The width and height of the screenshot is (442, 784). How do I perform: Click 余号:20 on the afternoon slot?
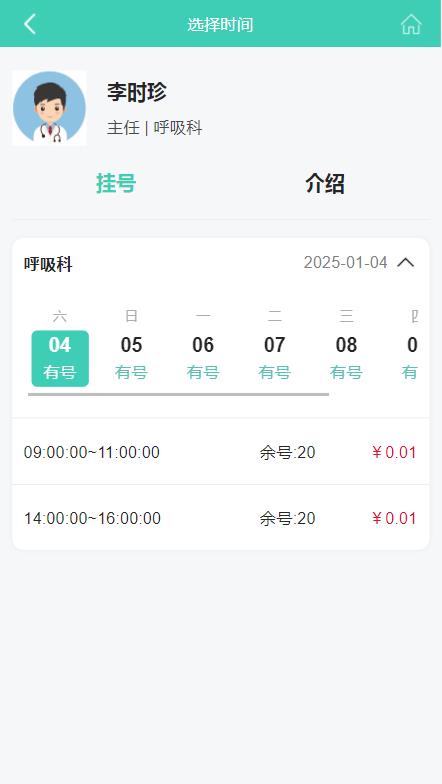[288, 518]
